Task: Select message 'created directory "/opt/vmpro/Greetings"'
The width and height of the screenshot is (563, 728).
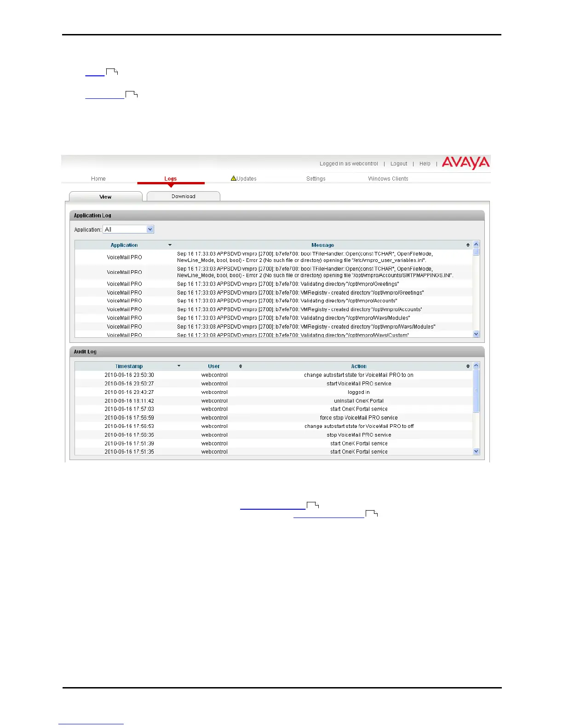Action: click(300, 292)
